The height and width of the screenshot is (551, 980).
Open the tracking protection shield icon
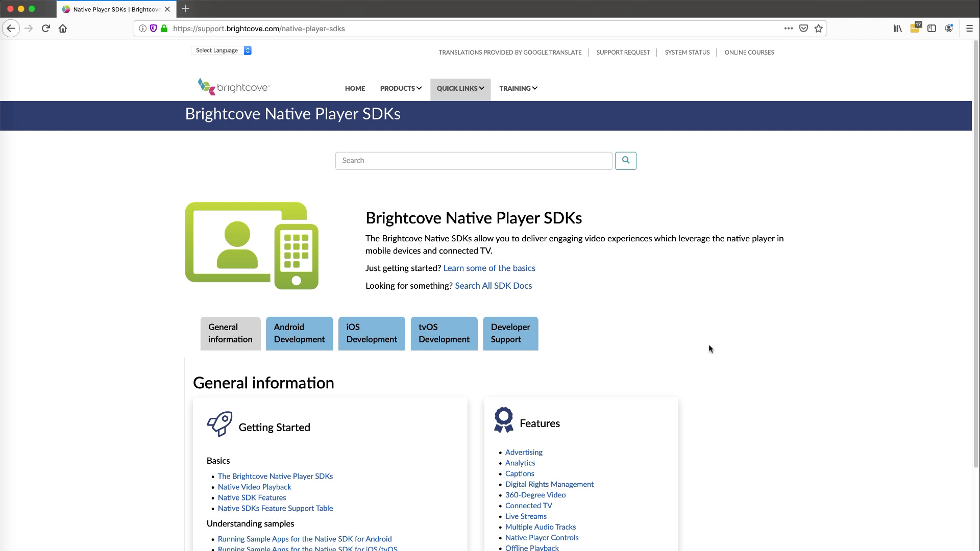point(153,29)
